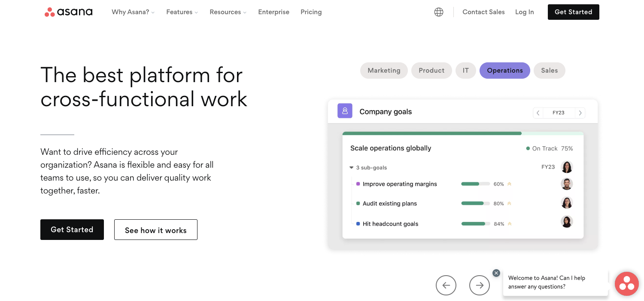Select the IT tab
644x301 pixels.
[x=466, y=71]
